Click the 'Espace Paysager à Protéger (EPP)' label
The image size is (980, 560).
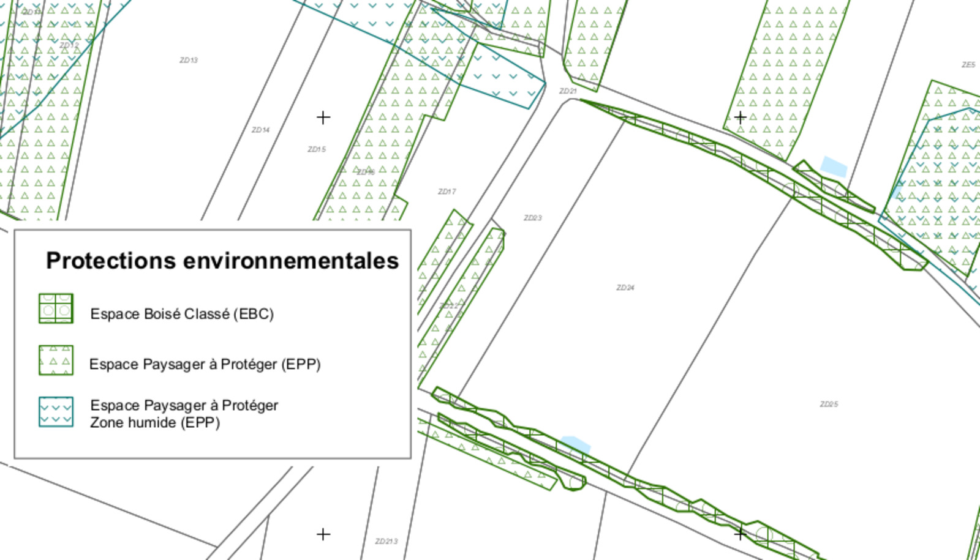[205, 364]
